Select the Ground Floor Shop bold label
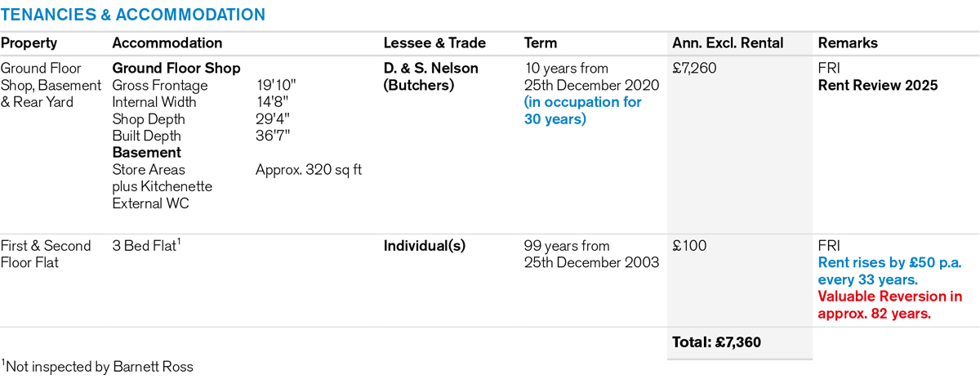Viewport: 980px width, 384px height. click(176, 69)
